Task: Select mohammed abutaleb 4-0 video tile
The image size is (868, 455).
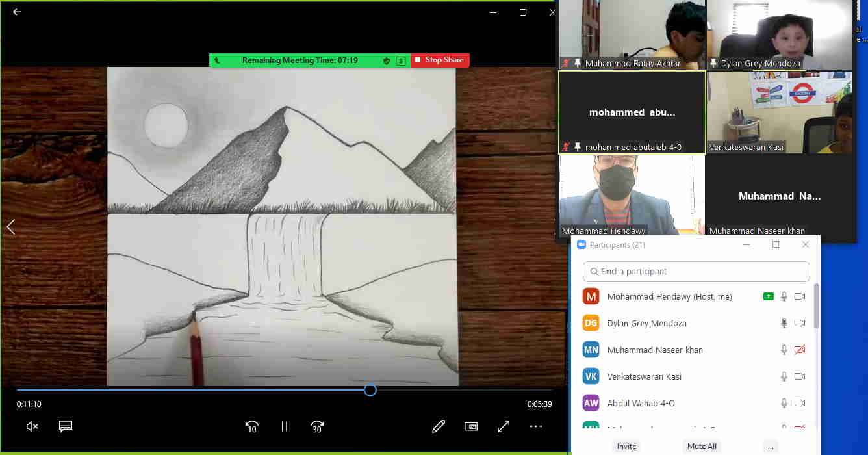Action: (632, 112)
